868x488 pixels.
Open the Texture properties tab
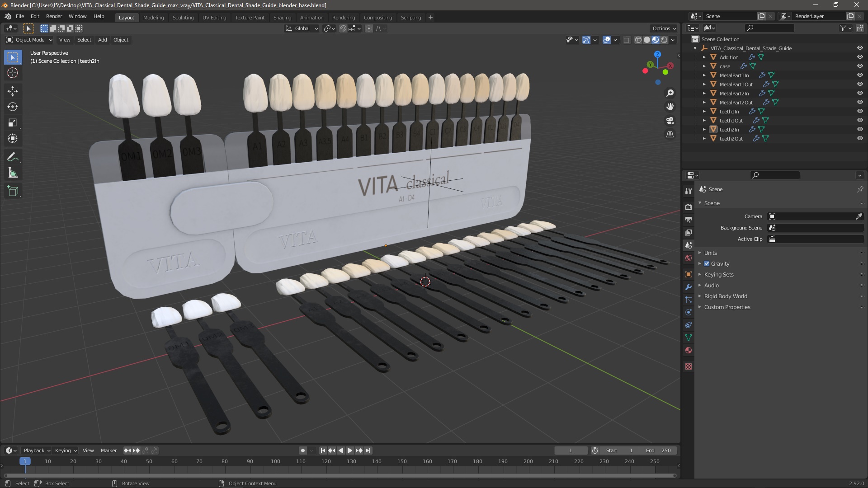coord(689,366)
